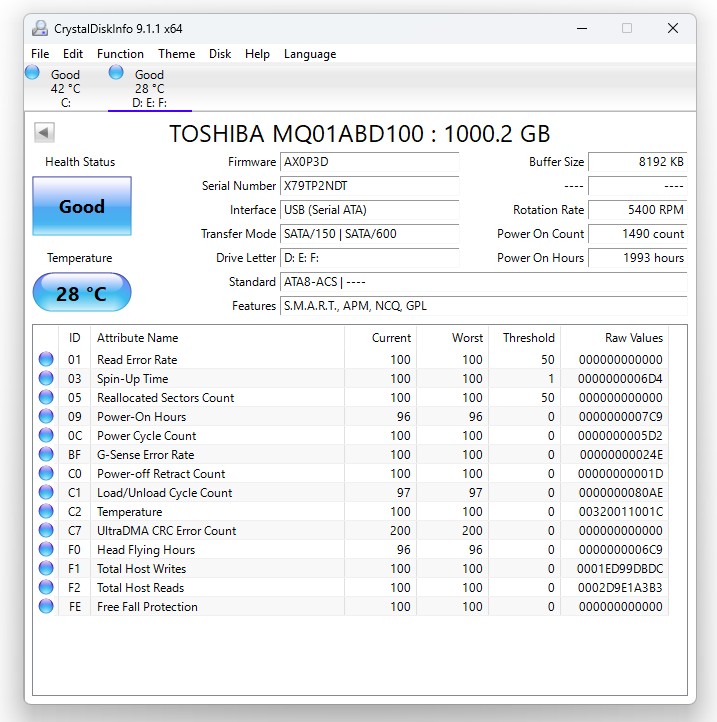Minimize the CrystalDiskInfo window
Viewport: 717px width, 722px height.
click(582, 29)
